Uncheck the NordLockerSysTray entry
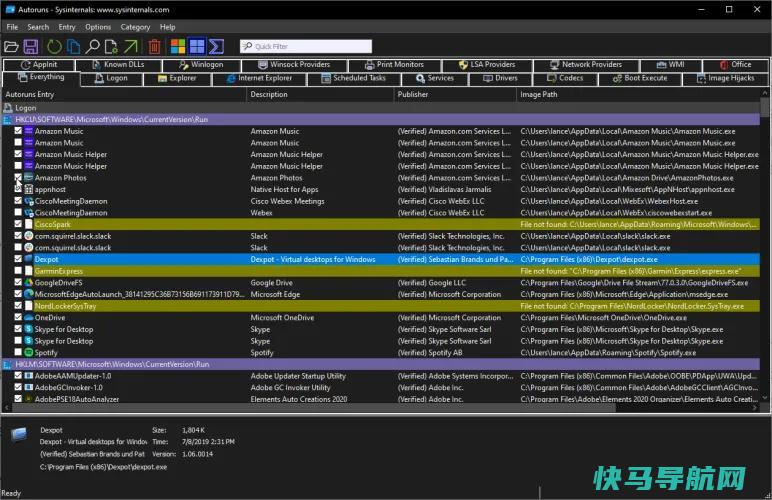This screenshot has width=772, height=500. tap(18, 306)
